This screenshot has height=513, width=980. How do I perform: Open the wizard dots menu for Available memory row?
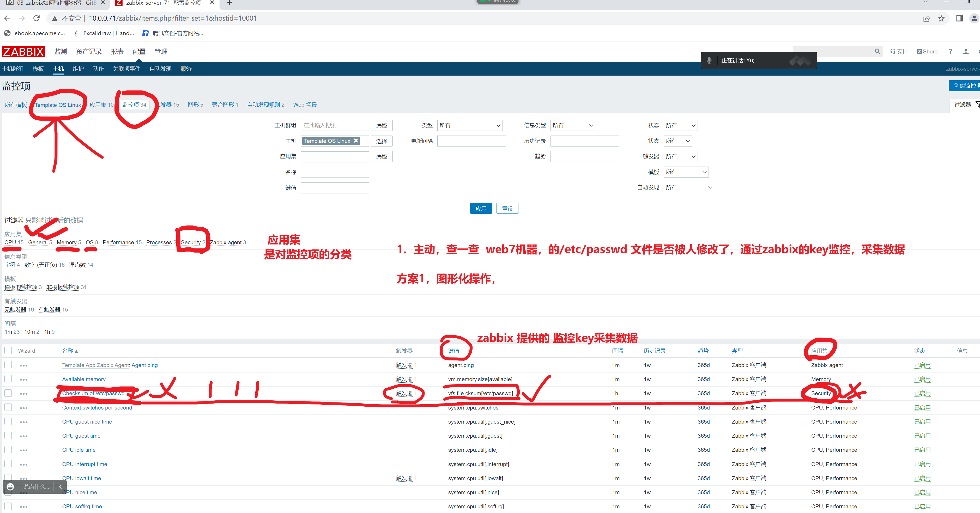coord(23,380)
